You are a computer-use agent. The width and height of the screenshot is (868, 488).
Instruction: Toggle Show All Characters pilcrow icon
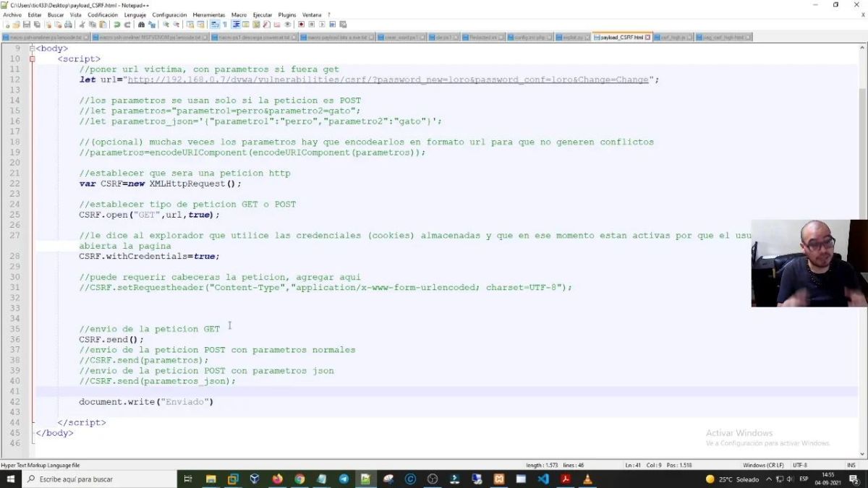point(225,25)
